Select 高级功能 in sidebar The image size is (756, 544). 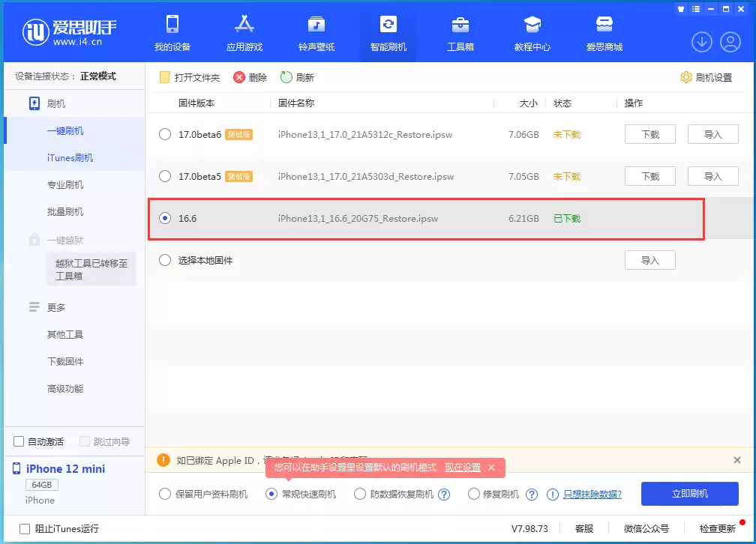coord(65,388)
